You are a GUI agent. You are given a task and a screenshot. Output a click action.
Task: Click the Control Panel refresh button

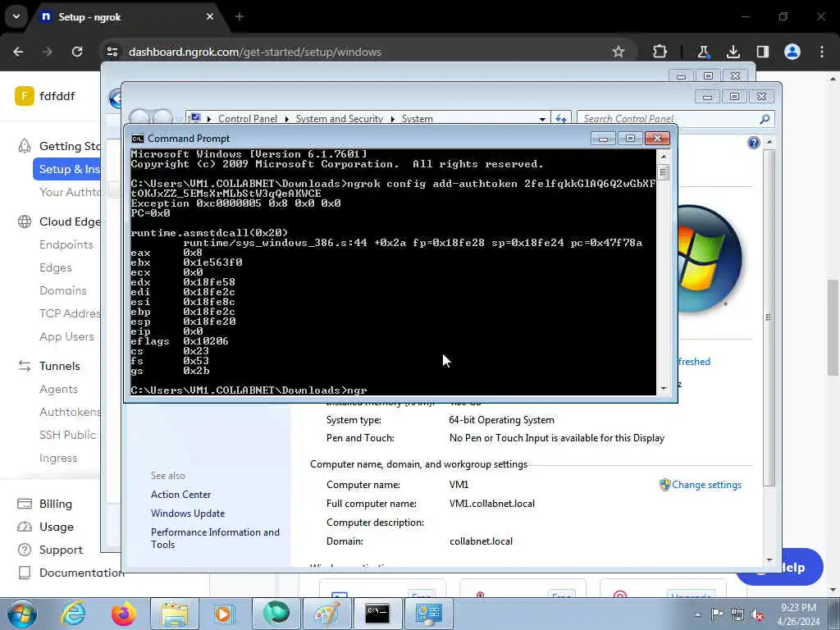point(561,119)
